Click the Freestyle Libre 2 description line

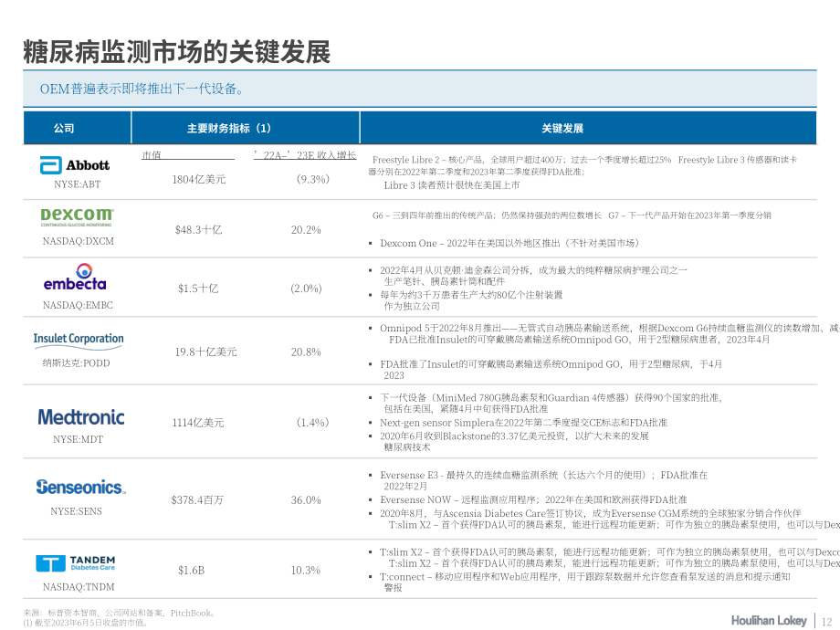583,165
